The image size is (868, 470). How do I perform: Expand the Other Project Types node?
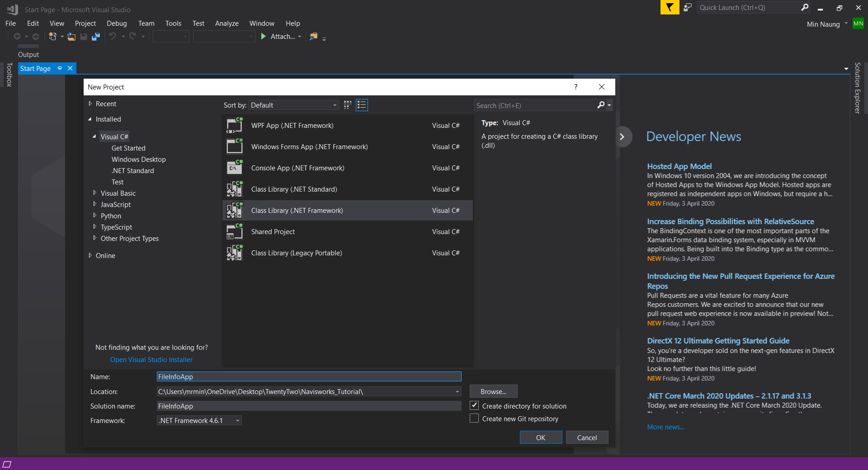[x=94, y=238]
